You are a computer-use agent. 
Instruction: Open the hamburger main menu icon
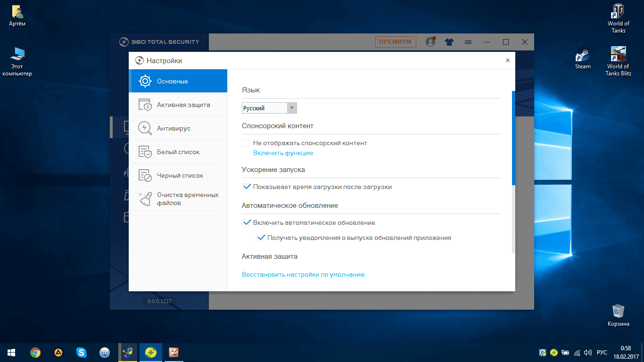coord(468,42)
